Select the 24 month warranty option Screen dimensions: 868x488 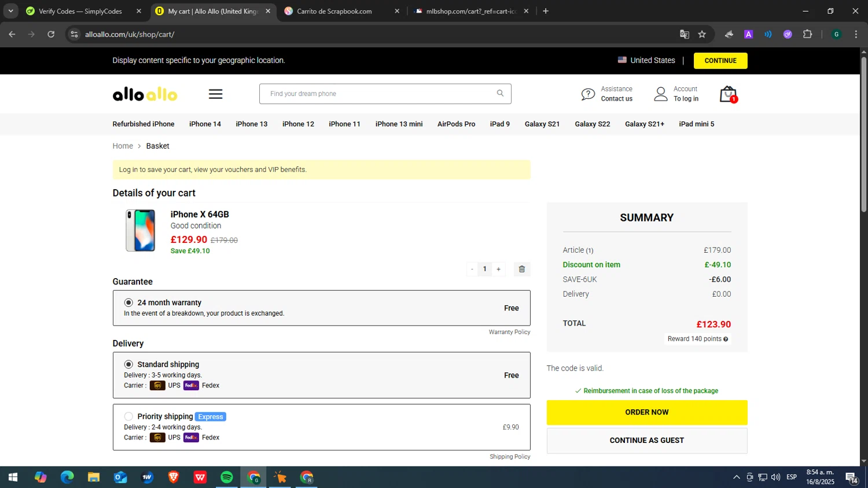click(128, 302)
